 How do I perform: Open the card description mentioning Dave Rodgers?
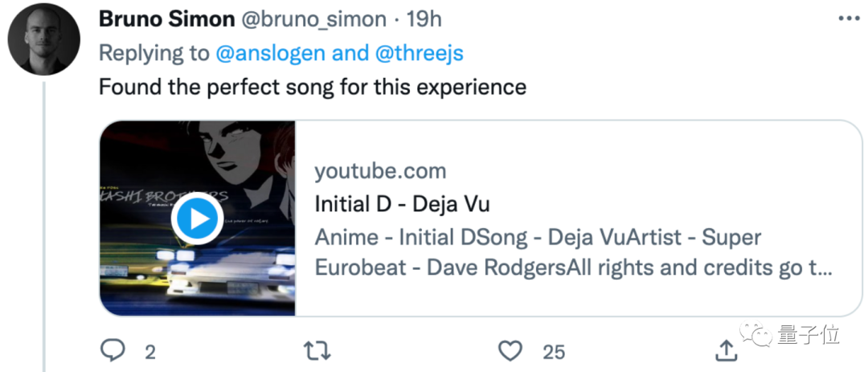(x=537, y=252)
